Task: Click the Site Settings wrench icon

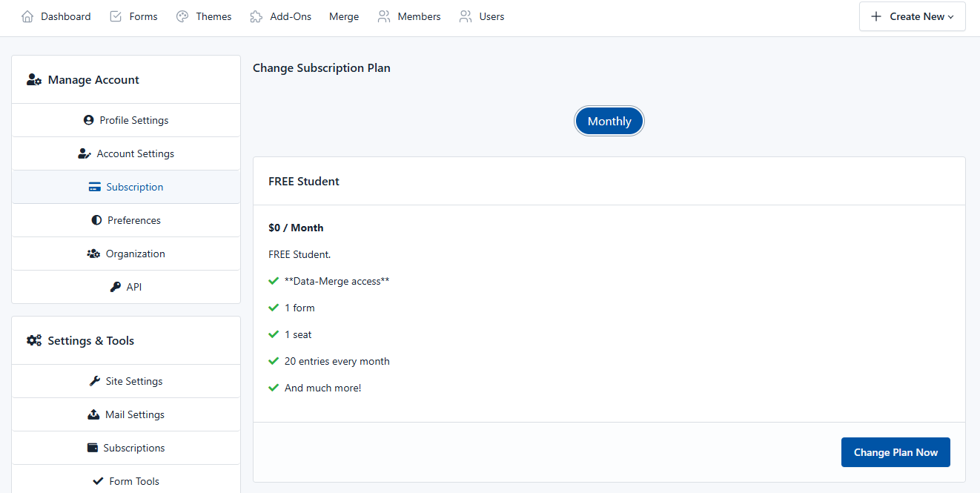Action: pos(95,381)
